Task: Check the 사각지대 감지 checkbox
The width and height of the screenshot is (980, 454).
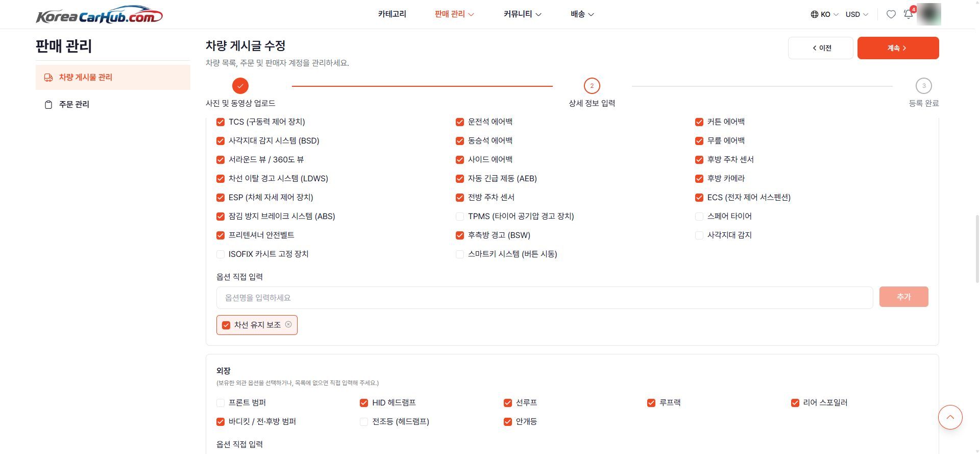Action: point(699,235)
